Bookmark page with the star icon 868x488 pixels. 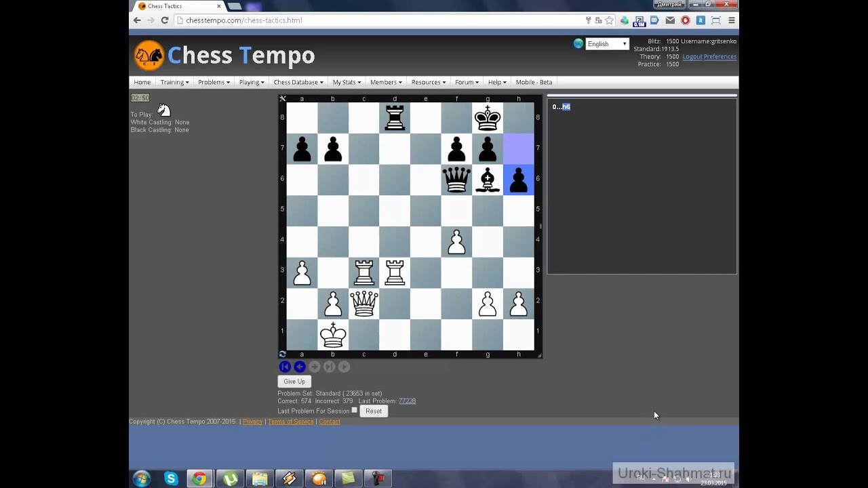click(609, 20)
